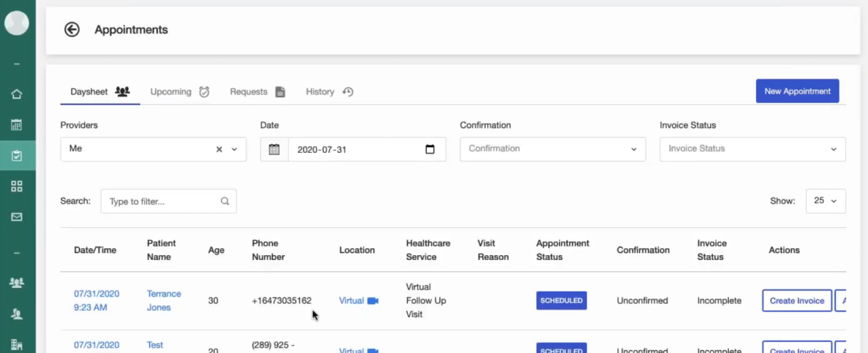Viewport: 868px width, 353px height.
Task: Click the Phone Number column header
Action: pos(268,250)
